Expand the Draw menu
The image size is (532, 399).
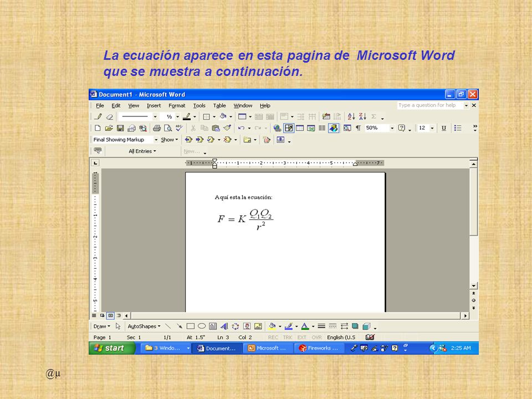101,326
